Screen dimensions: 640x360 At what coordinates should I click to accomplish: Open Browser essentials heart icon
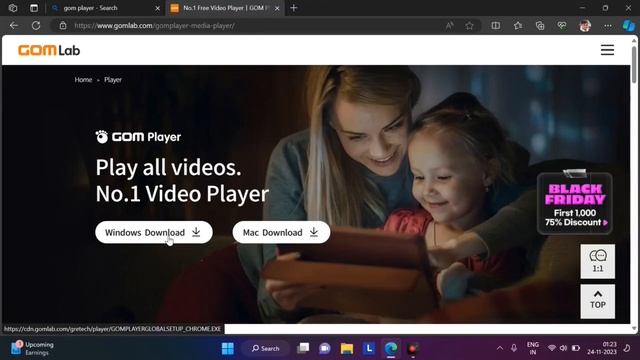point(562,26)
